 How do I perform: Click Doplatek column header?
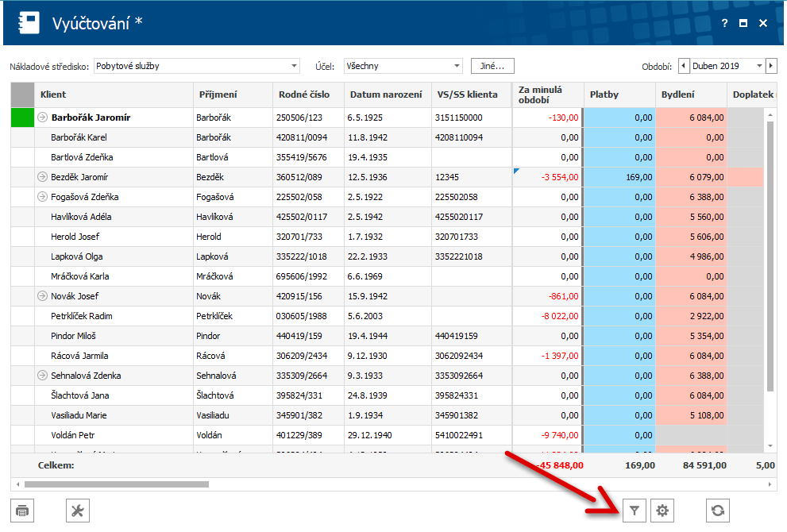pos(751,94)
